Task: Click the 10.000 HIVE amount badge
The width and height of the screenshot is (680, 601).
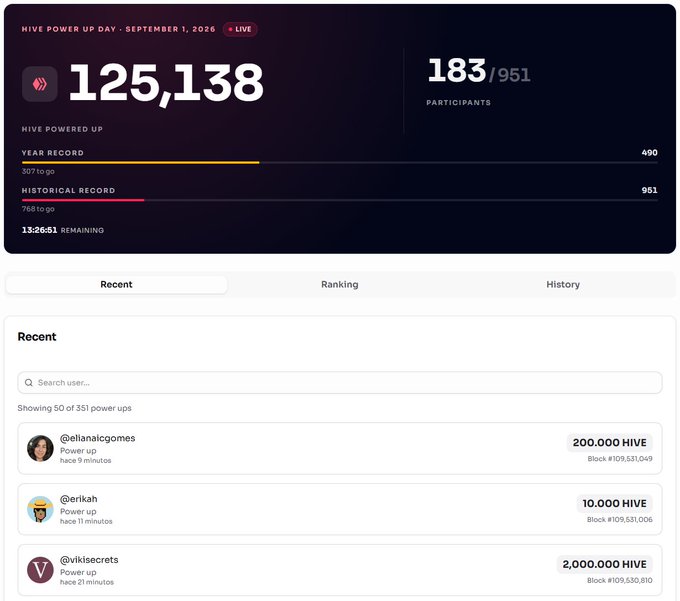Action: pos(614,503)
